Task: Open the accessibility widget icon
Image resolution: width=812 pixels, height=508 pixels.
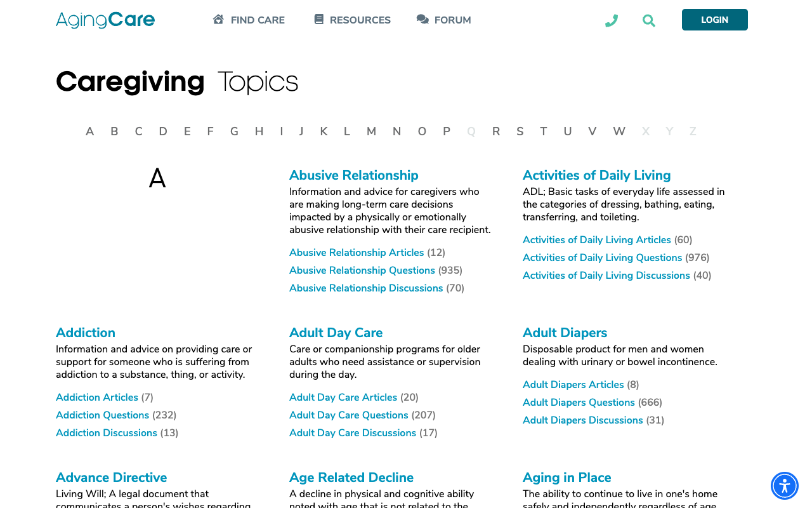Action: pos(785,486)
